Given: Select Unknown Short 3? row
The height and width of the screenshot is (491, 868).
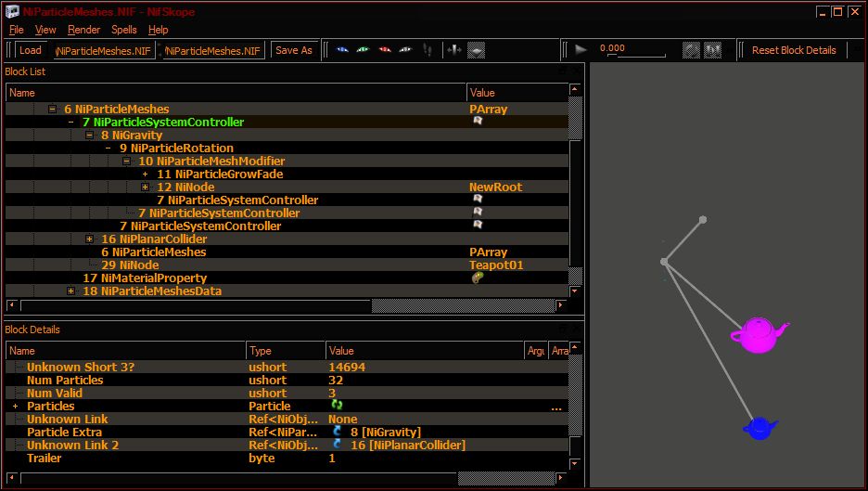Looking at the screenshot, I should (287, 367).
